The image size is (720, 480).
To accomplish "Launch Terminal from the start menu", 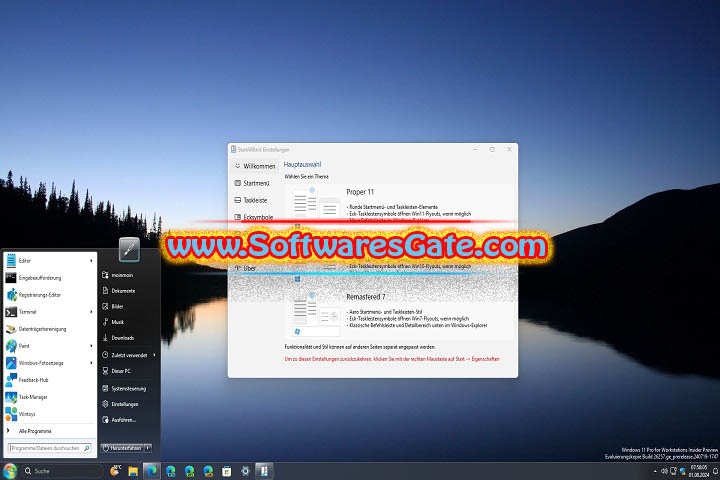I will pos(50,311).
